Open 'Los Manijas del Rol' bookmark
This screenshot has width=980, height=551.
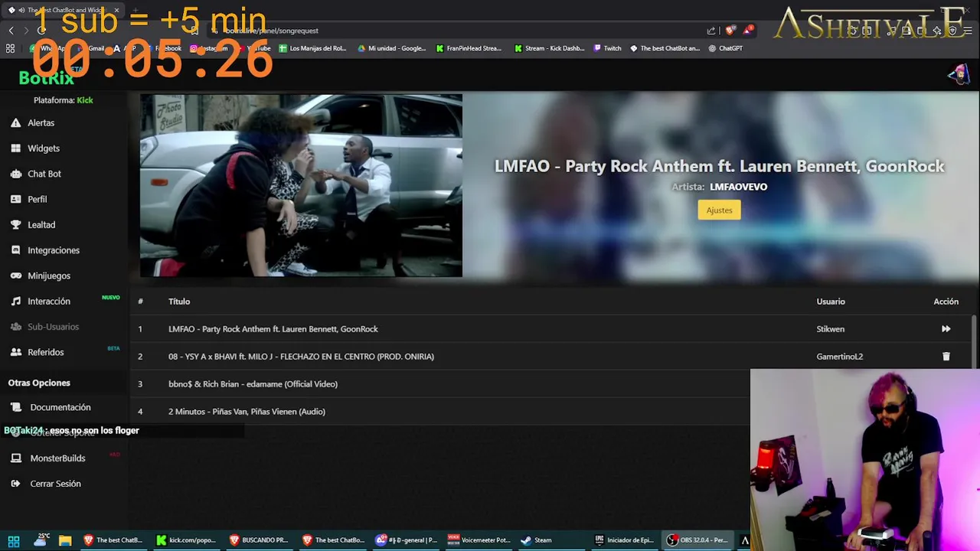point(312,48)
